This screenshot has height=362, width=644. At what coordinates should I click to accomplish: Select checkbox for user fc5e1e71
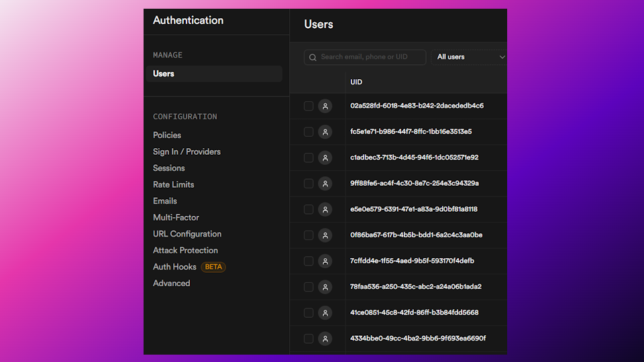309,132
